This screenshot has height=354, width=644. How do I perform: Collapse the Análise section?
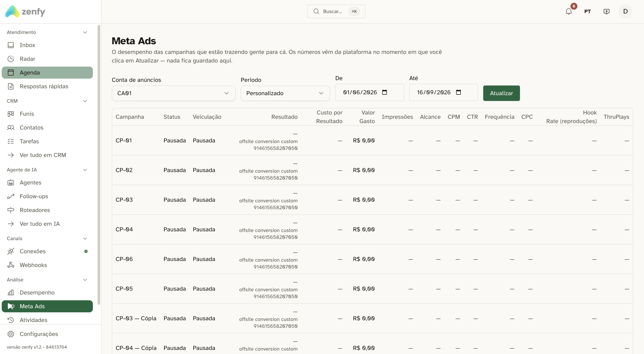(85, 279)
